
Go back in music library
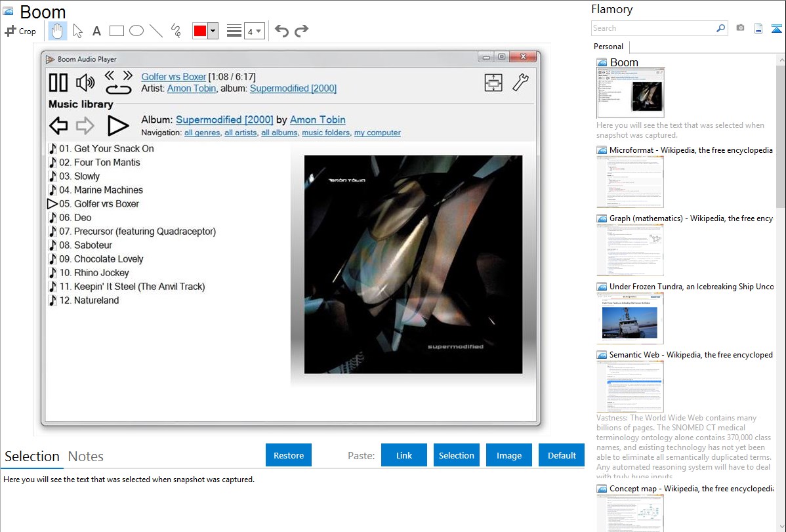tap(58, 125)
